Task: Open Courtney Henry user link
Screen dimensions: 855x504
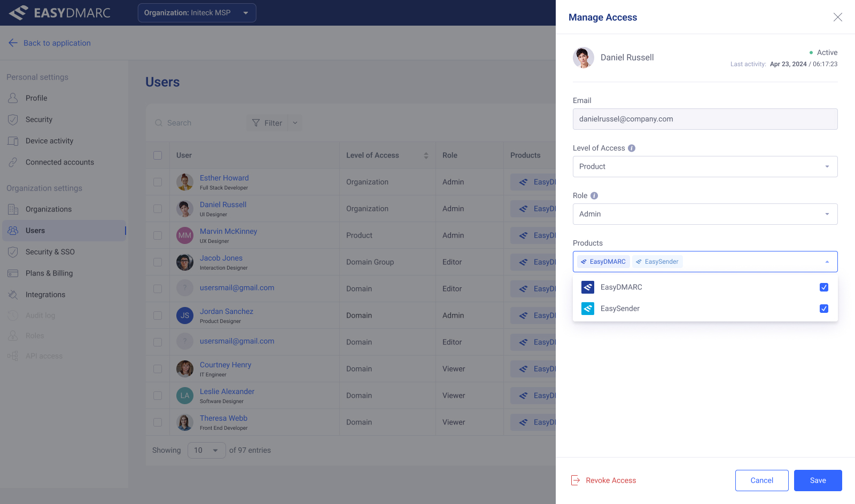Action: pyautogui.click(x=226, y=365)
